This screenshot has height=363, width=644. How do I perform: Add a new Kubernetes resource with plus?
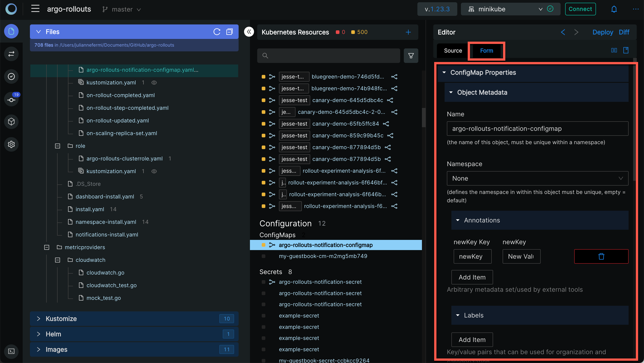click(408, 32)
